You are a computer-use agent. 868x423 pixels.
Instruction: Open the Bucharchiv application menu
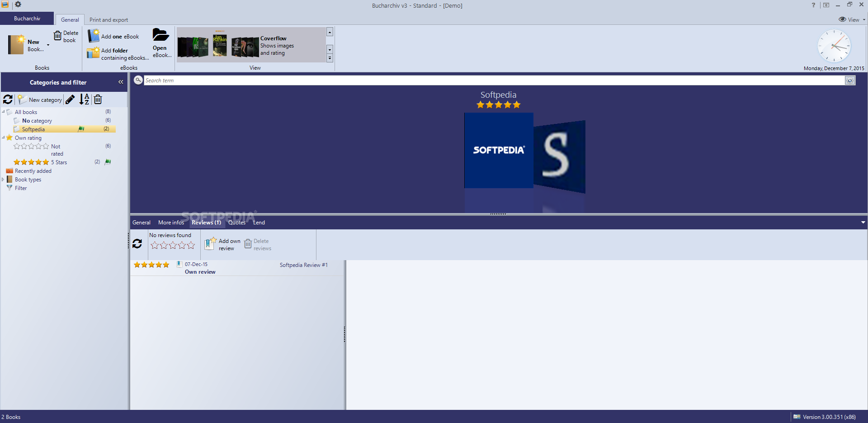[x=27, y=19]
